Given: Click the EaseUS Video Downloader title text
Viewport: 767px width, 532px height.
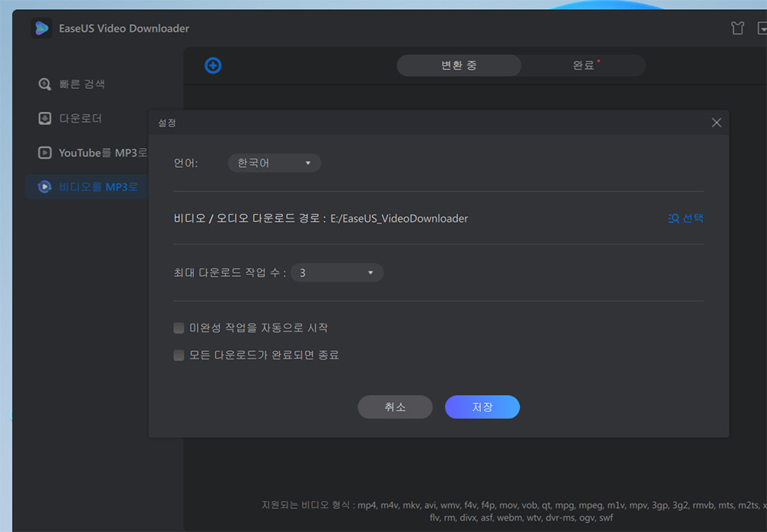Looking at the screenshot, I should 123,28.
